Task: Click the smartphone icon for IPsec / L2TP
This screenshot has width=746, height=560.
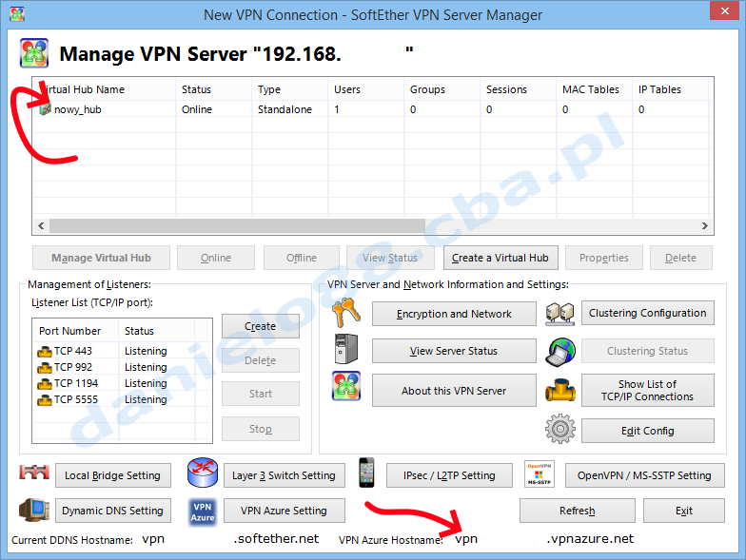Action: 366,473
